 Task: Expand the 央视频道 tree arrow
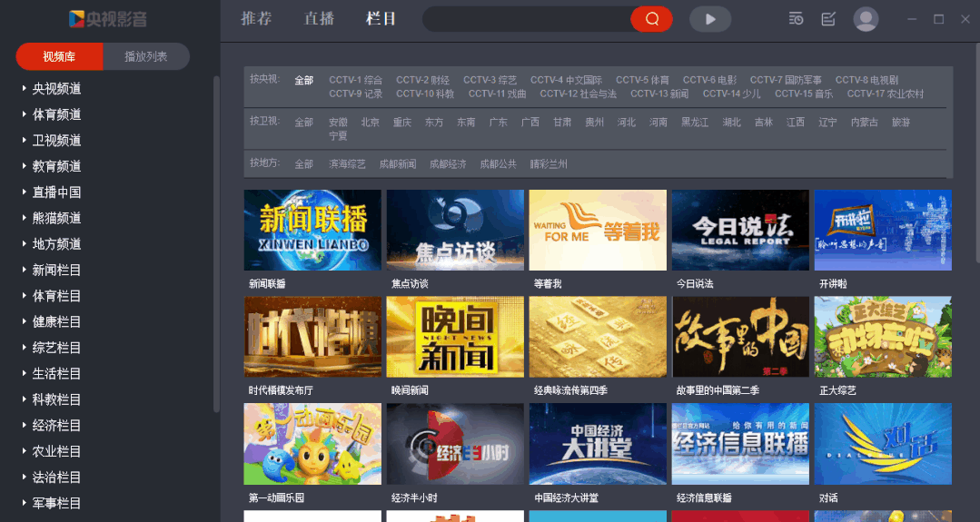tap(24, 89)
